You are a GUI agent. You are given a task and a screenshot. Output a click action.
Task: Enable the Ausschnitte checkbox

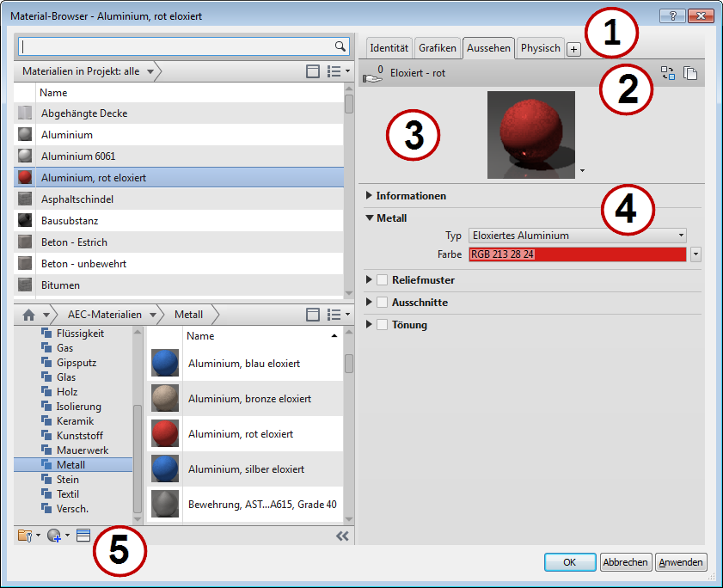[x=382, y=302]
